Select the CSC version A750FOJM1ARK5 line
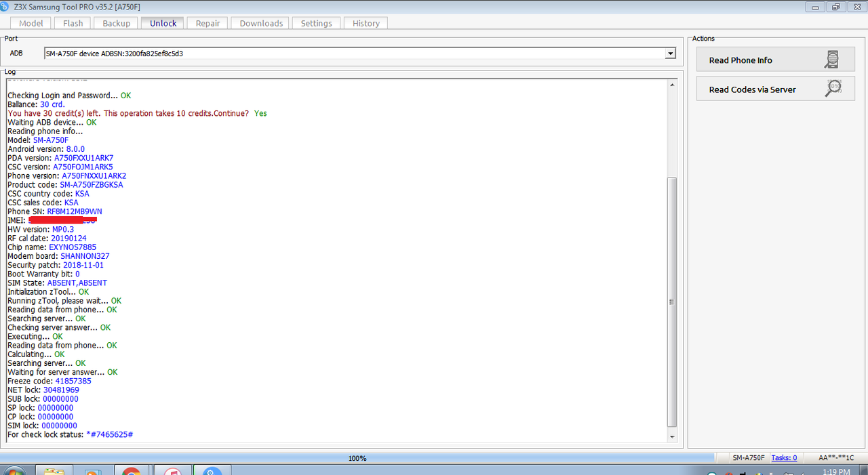The image size is (868, 475). (60, 167)
